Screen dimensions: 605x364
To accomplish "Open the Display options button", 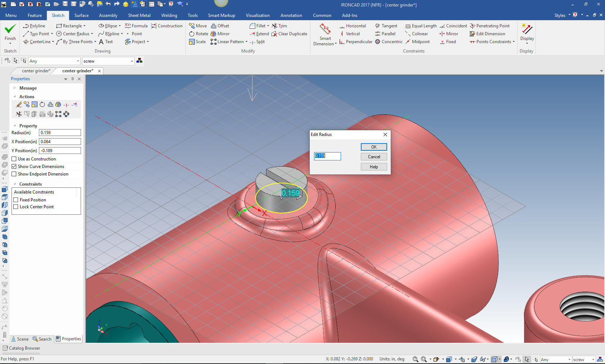I will (x=527, y=34).
